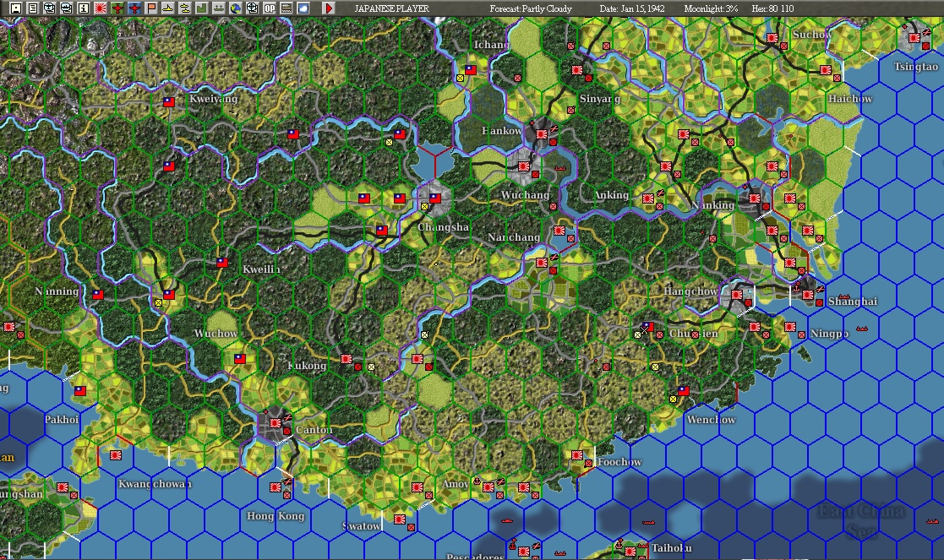
Task: Click the orange flag toolbar icon
Action: pyautogui.click(x=150, y=8)
